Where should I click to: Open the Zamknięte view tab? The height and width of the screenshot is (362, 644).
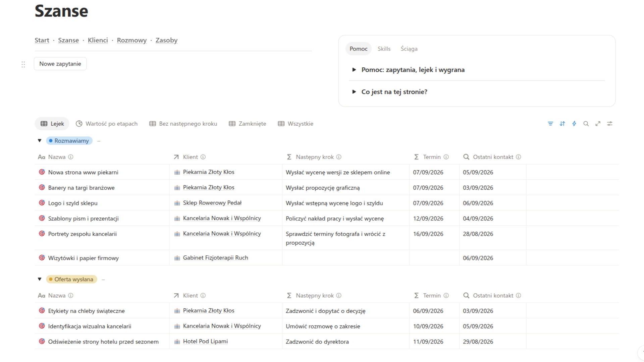248,124
